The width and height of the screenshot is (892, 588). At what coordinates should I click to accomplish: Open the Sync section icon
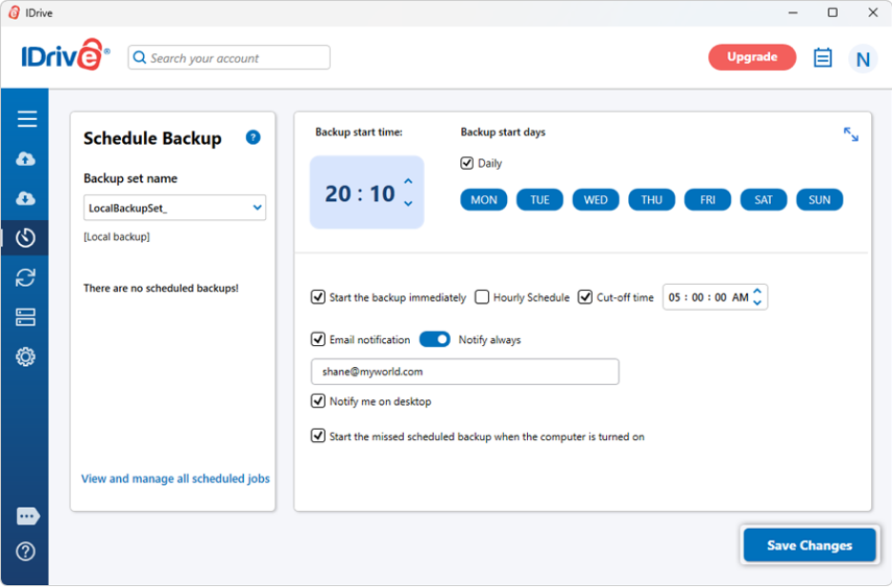tap(26, 277)
